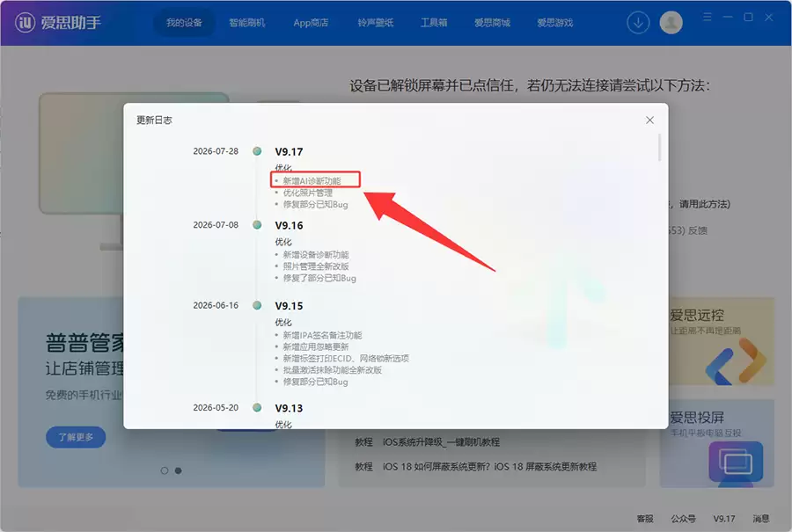The width and height of the screenshot is (792, 532).
Task: Click the 批量激活抹除功能全新改版 entry
Action: coord(333,370)
